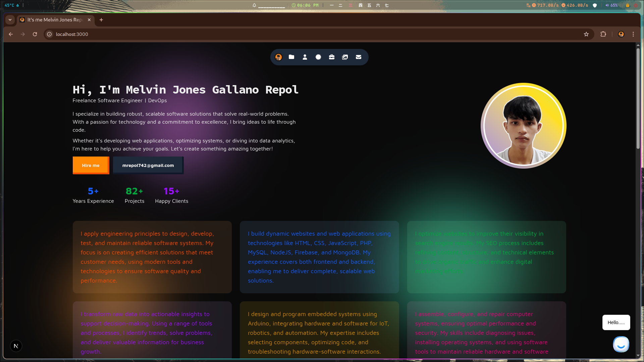
Task: Click inside the address bar showing localhost:3000
Action: click(134, 34)
